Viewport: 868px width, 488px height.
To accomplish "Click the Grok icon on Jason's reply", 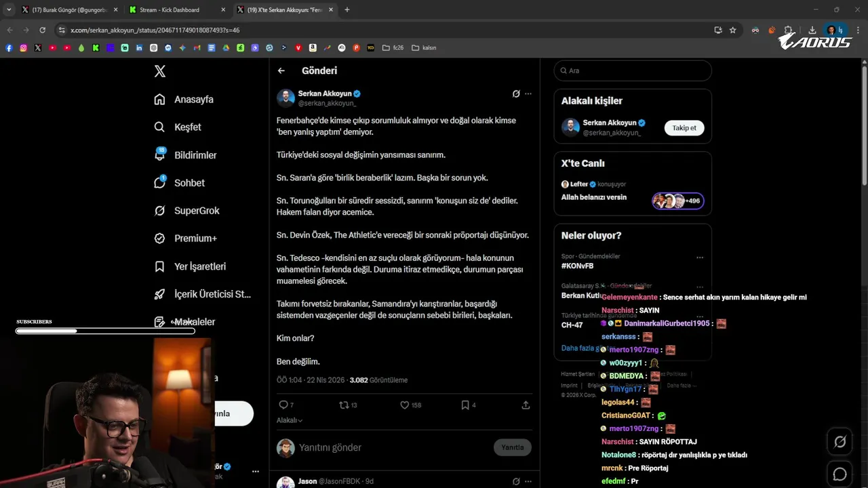I will (516, 481).
